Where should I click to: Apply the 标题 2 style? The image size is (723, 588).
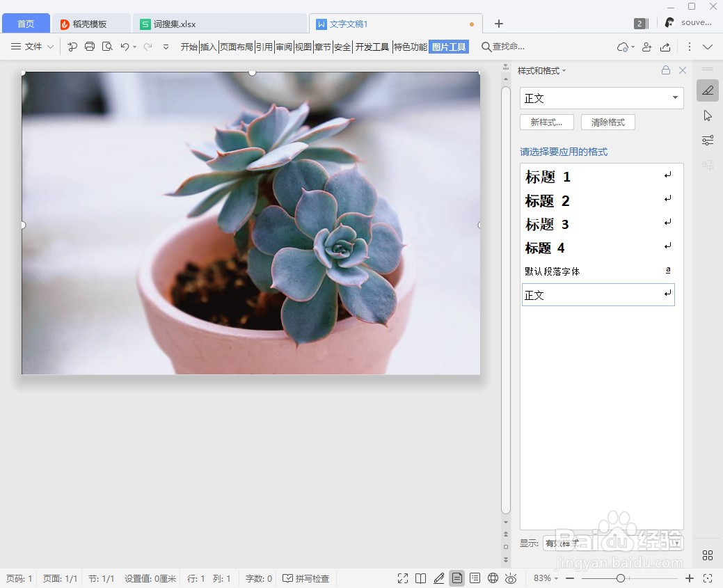[598, 200]
